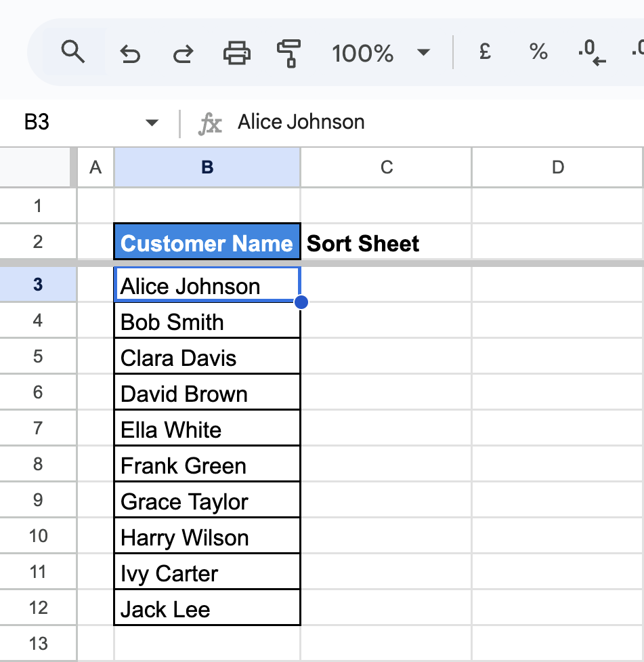Click the Customer Name header cell
The image size is (644, 662).
coord(207,242)
